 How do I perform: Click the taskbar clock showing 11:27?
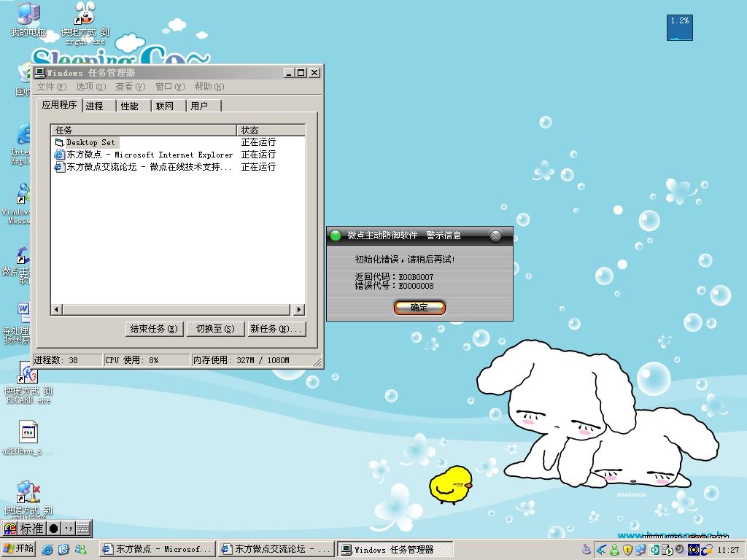[728, 550]
